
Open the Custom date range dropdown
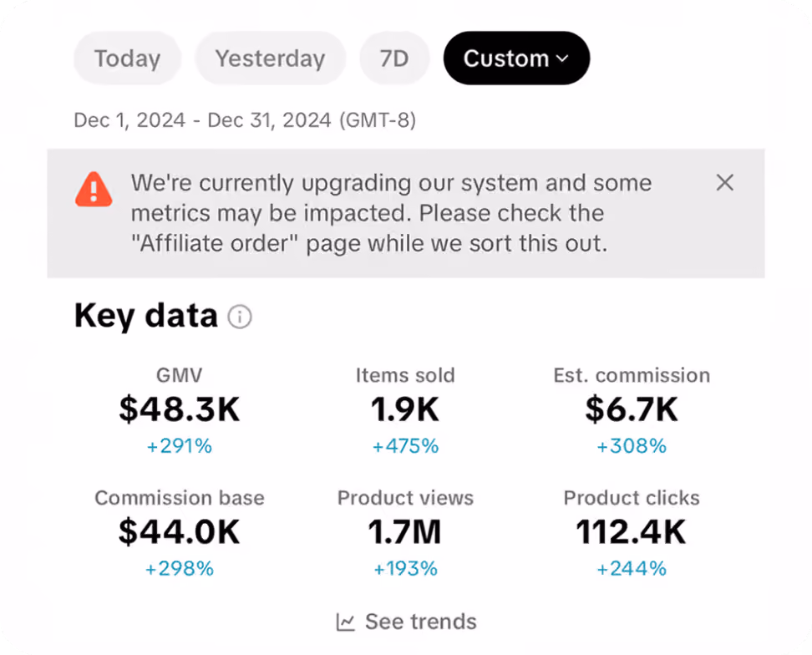[516, 58]
